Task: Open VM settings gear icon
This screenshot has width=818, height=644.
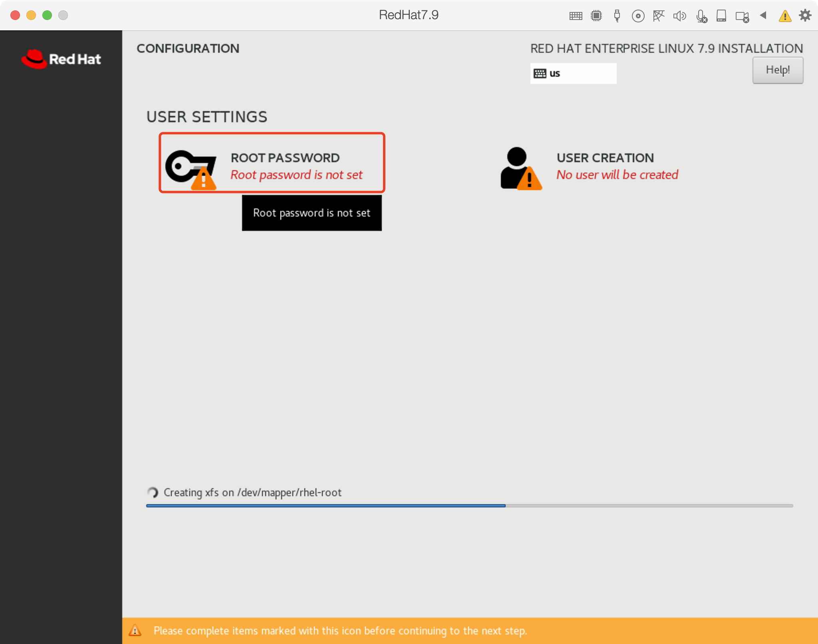Action: click(x=805, y=15)
